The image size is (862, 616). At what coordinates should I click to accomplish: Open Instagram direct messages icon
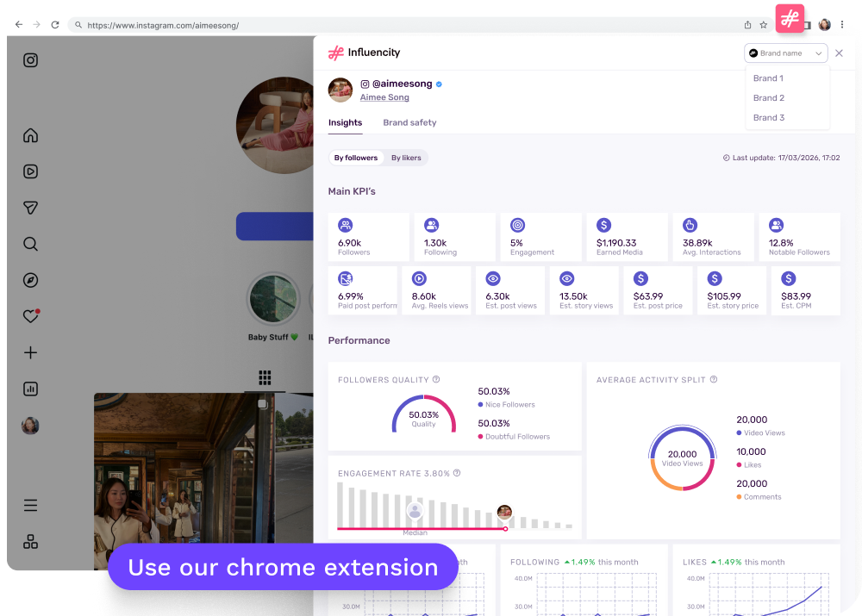pos(31,208)
